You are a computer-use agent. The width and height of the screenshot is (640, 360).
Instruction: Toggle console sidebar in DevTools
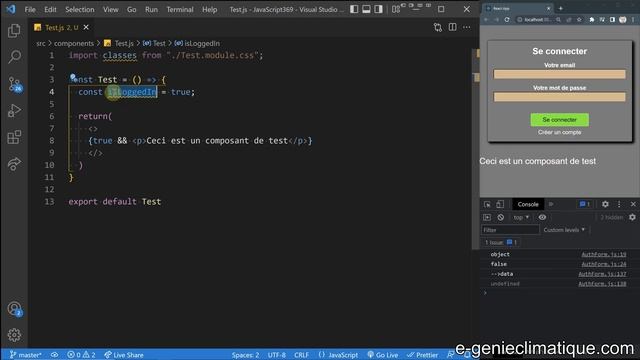[x=487, y=218]
